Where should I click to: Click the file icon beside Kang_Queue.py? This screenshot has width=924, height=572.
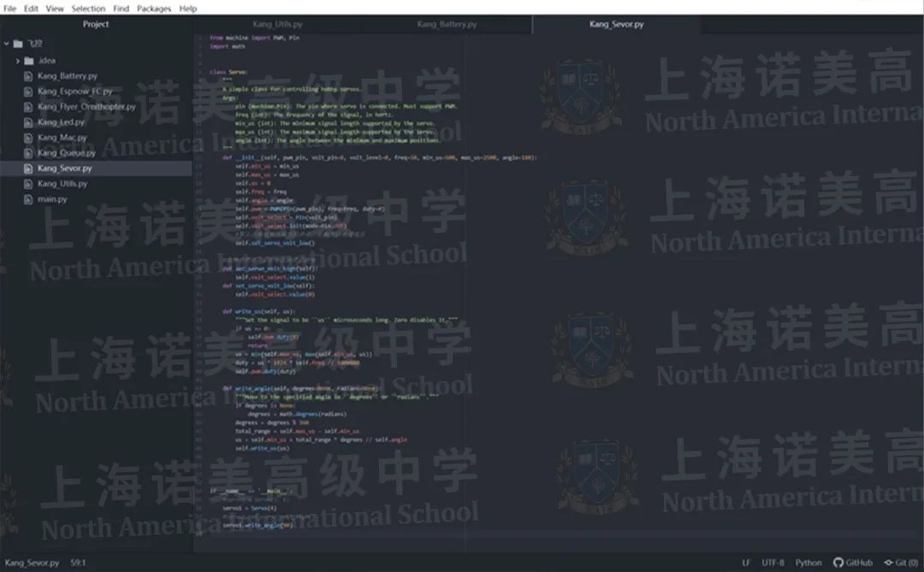(x=27, y=152)
